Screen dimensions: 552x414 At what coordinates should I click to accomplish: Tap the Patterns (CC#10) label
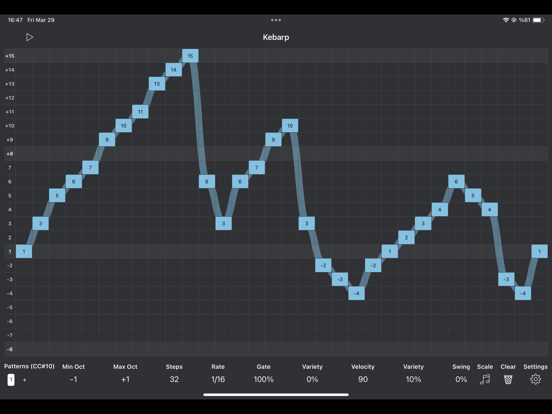pyautogui.click(x=29, y=366)
